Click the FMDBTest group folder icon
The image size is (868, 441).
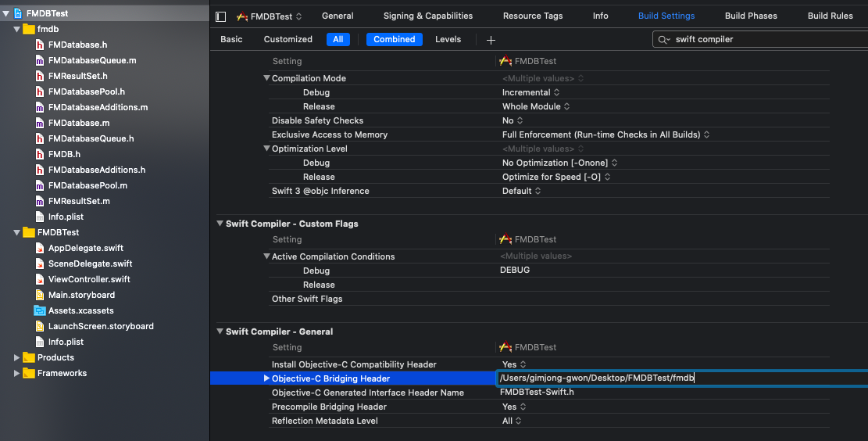point(29,232)
